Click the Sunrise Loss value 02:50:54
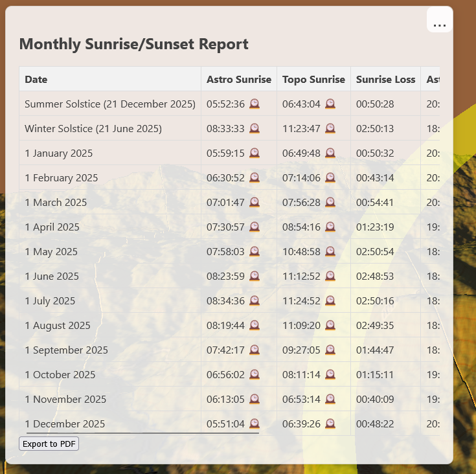The image size is (476, 474). pos(375,251)
